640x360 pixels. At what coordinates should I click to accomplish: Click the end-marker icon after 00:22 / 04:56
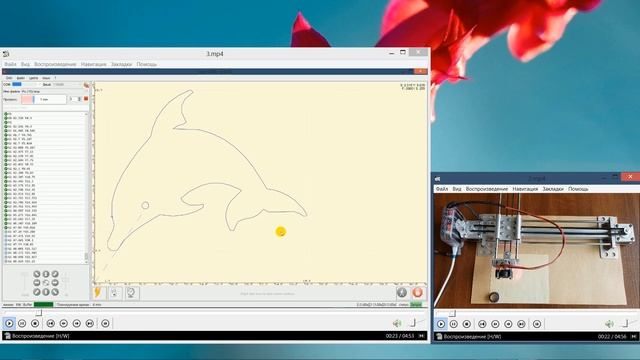click(634, 337)
